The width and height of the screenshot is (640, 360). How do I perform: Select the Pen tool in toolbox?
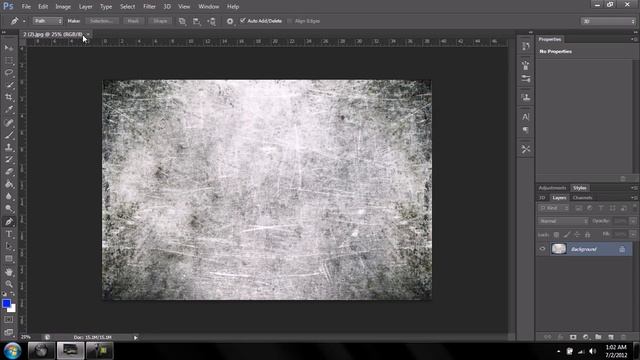tap(9, 222)
